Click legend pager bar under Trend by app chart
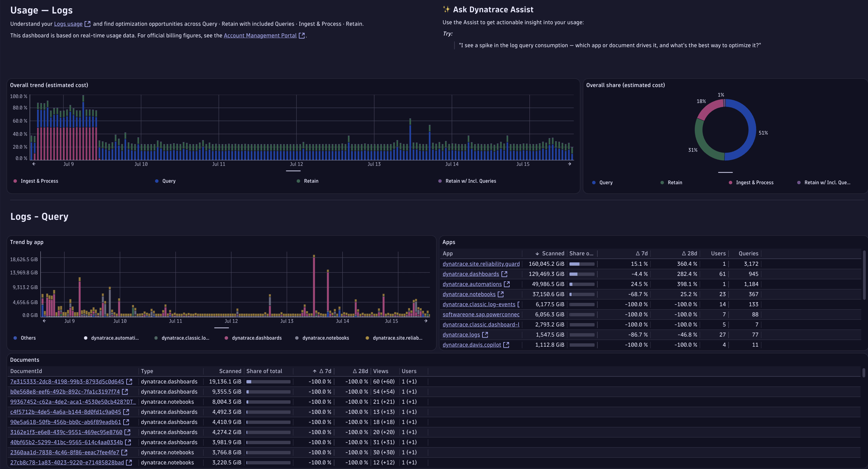 [221, 327]
